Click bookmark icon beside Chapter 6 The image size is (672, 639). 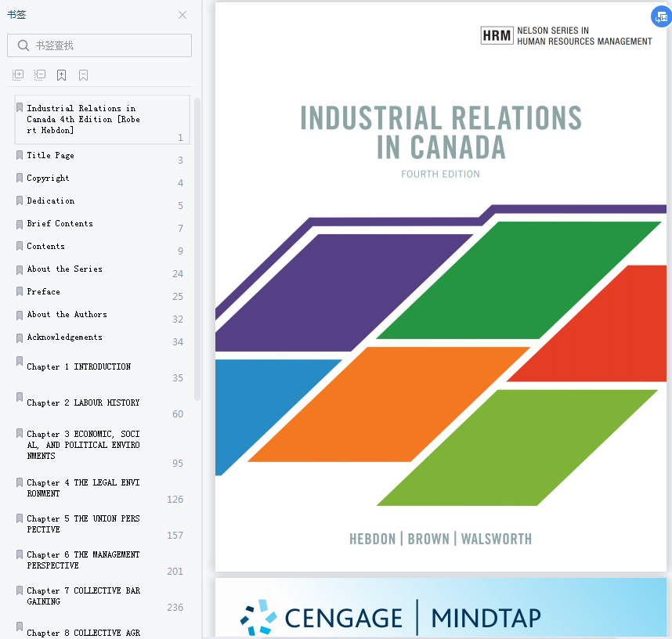[x=20, y=554]
